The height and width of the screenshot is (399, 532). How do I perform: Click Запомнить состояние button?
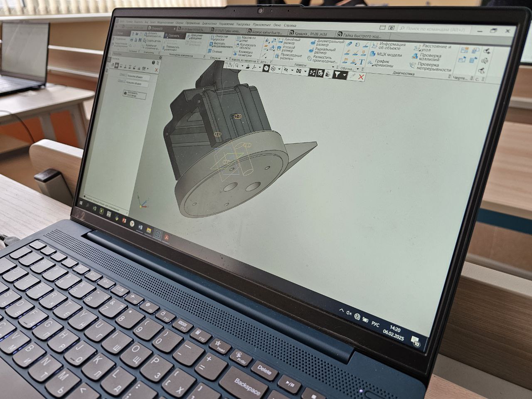(x=135, y=95)
